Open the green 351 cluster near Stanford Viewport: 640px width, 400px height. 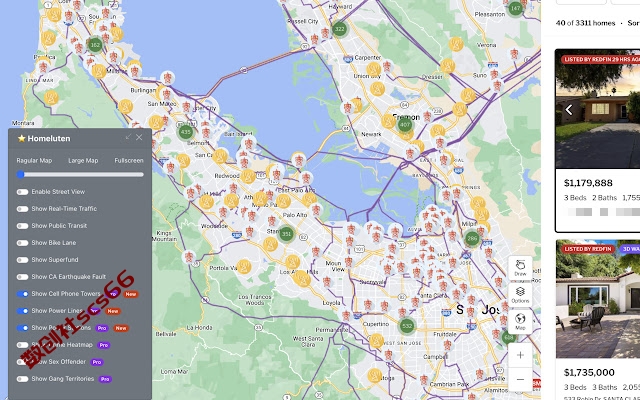pos(286,234)
